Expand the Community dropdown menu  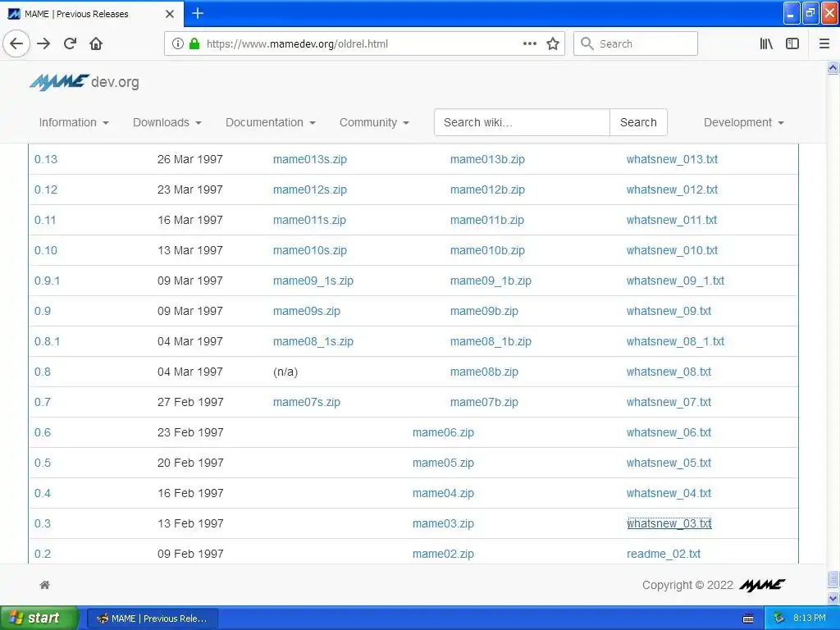(374, 123)
